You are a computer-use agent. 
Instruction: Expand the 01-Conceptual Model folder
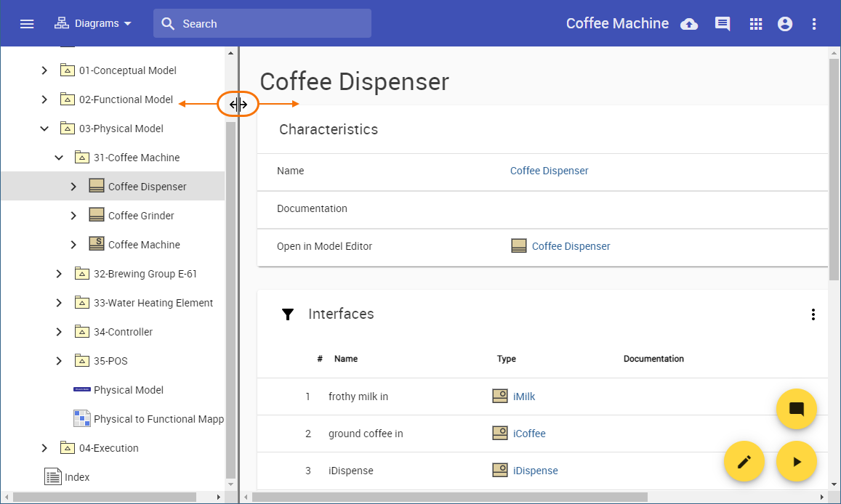coord(44,70)
